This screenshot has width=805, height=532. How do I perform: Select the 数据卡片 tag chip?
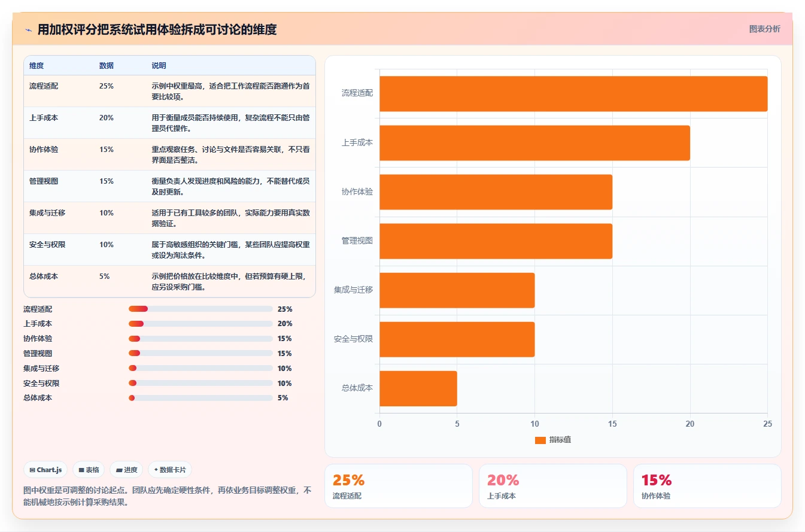tap(170, 470)
